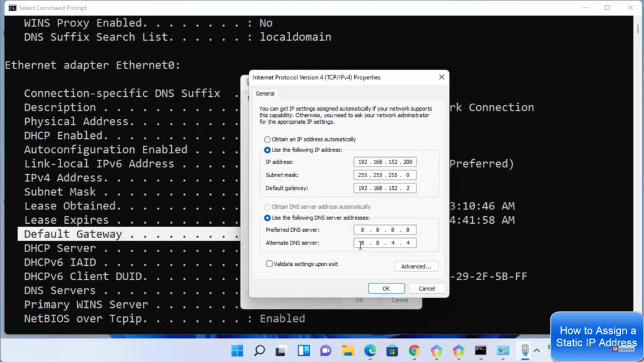
Task: Cancel the IPv4 Properties dialog
Action: [x=426, y=288]
